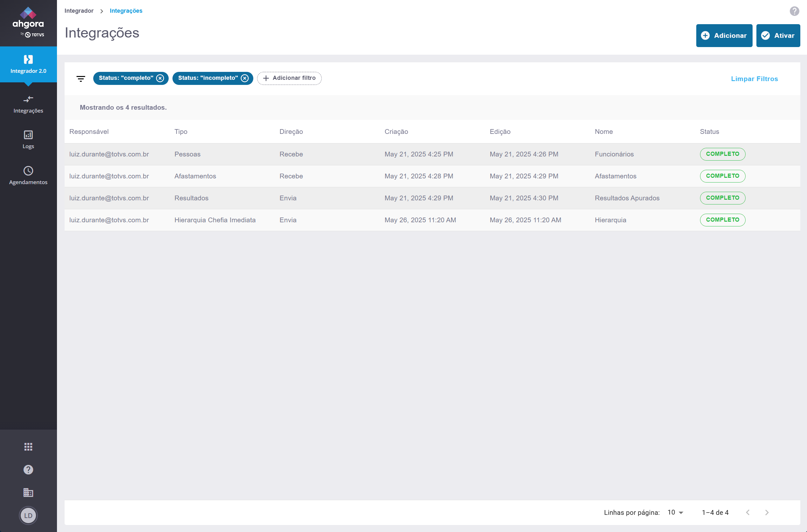Click sidebar help question mark icon

pos(28,470)
